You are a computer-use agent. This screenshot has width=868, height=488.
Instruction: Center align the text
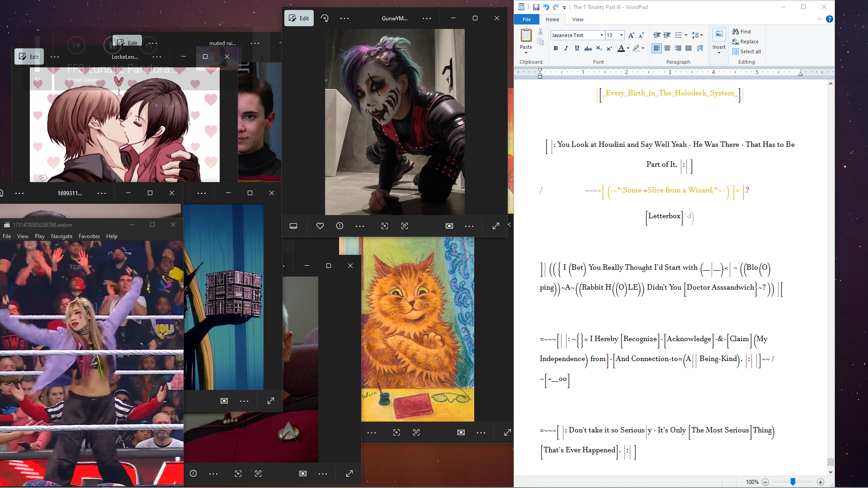[x=667, y=48]
